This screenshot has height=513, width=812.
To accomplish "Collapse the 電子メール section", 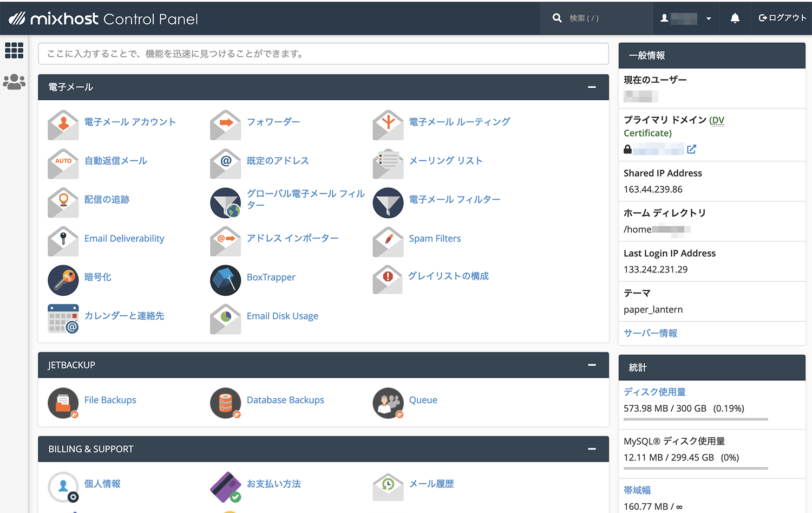I will coord(592,87).
